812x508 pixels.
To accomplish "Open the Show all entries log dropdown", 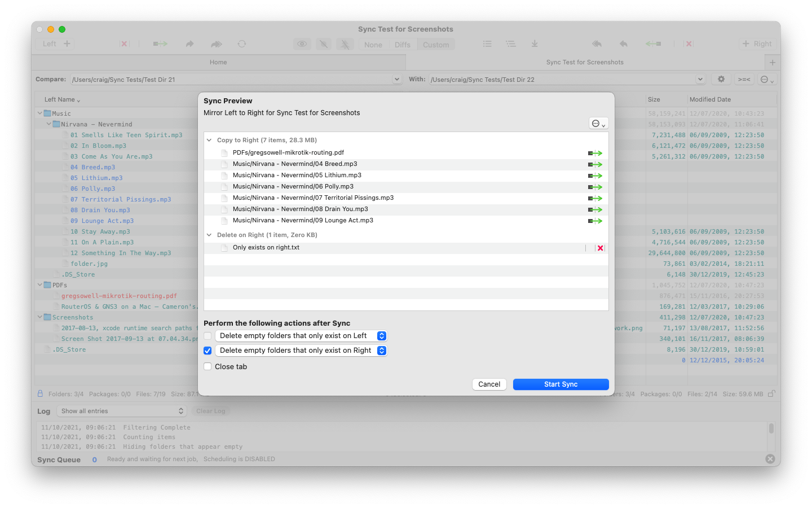I will click(x=122, y=411).
